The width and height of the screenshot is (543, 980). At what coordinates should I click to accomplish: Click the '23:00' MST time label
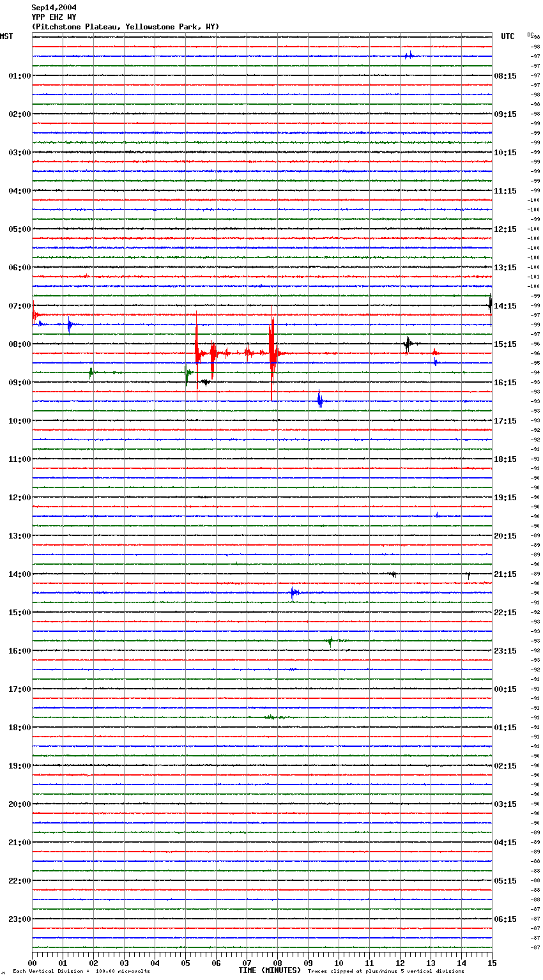pos(19,919)
